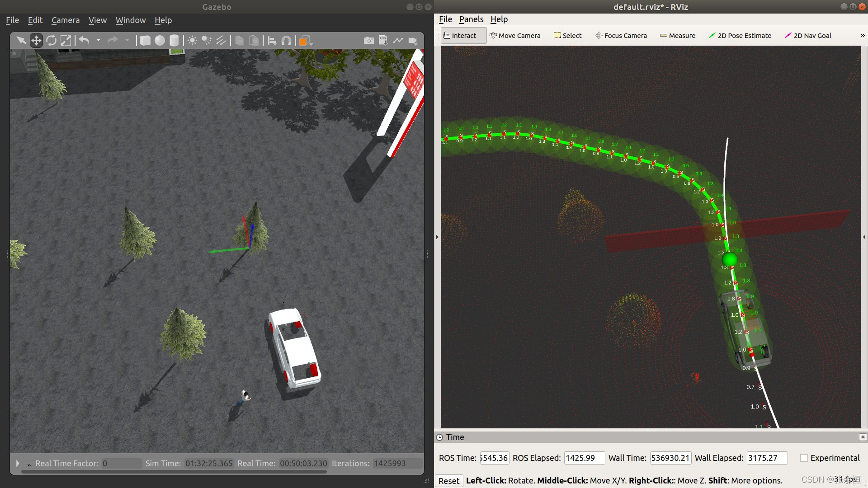Add a point light to the scene
This screenshot has width=868, height=488.
click(192, 41)
